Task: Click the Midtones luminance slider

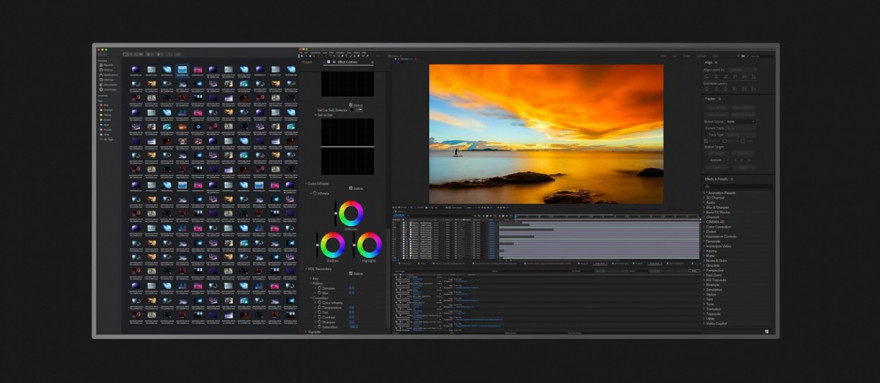Action: tap(336, 213)
